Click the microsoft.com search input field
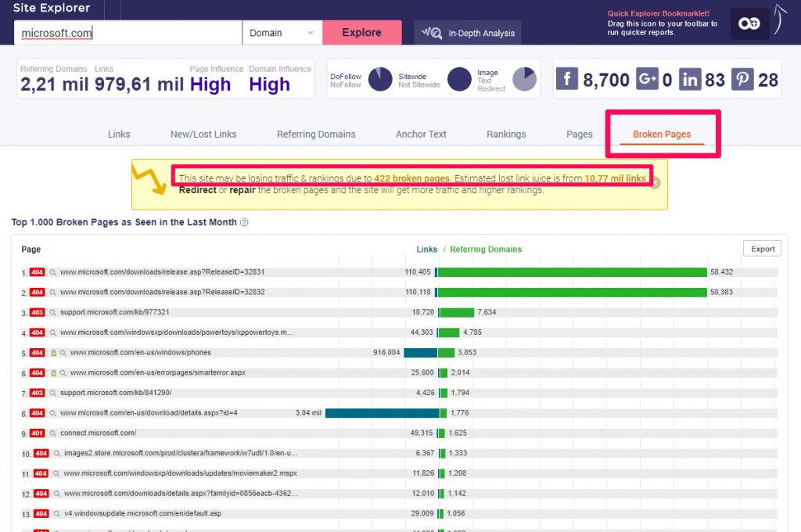 (x=128, y=33)
